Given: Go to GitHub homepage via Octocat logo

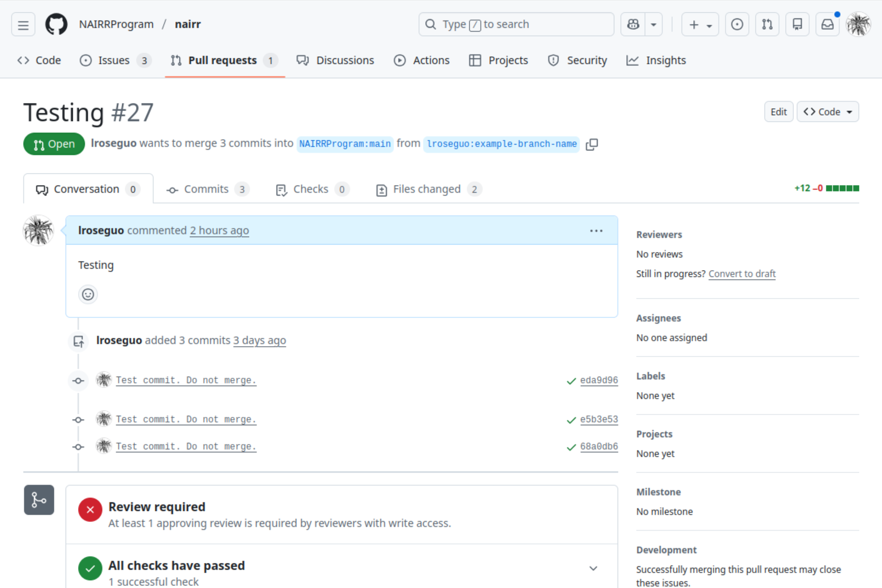Looking at the screenshot, I should [56, 24].
